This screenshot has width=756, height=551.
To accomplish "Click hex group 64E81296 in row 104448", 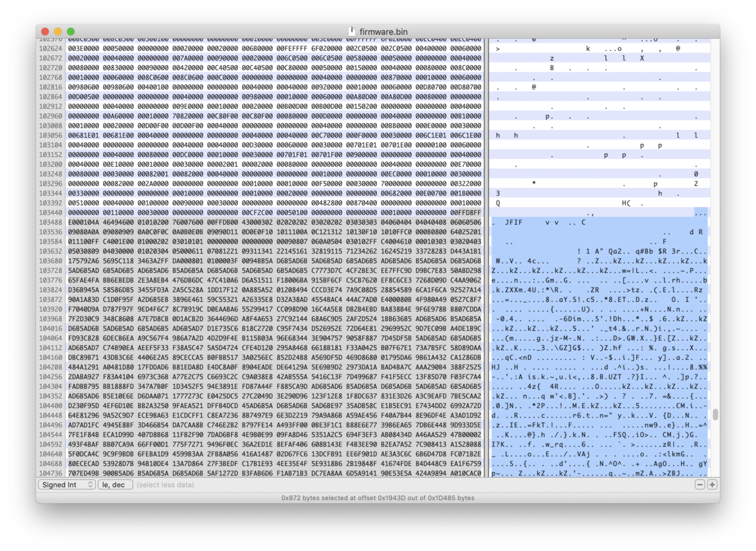I will [84, 415].
